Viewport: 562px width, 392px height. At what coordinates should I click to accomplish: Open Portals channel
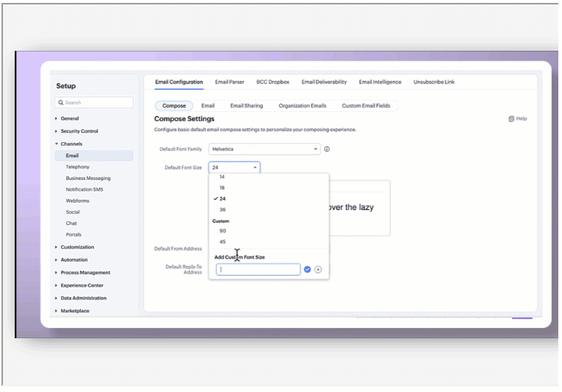point(74,234)
